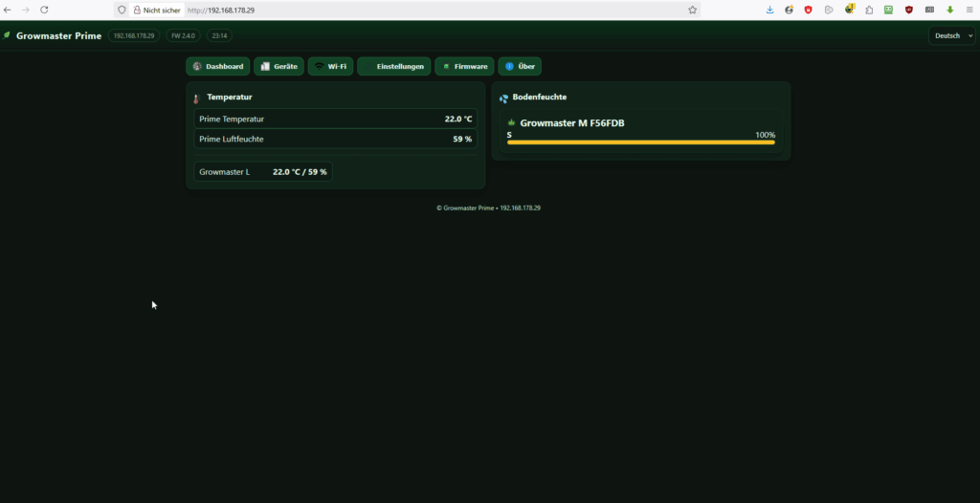The image size is (980, 503).
Task: Click the Prime Luftfeuchte row
Action: click(x=336, y=139)
